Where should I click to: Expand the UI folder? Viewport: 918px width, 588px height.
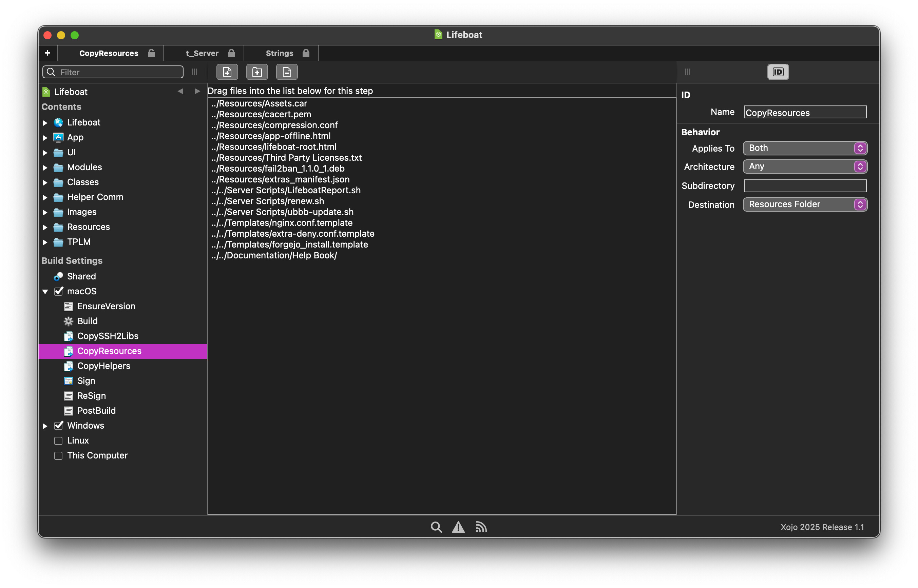click(x=45, y=152)
